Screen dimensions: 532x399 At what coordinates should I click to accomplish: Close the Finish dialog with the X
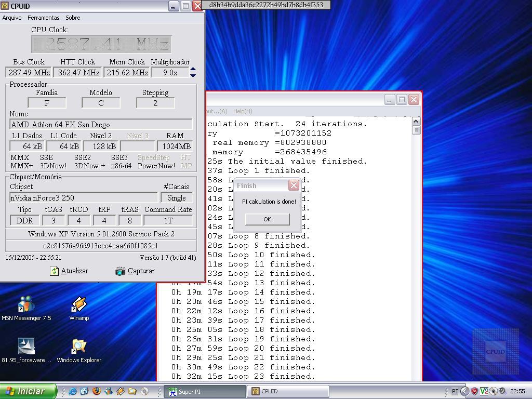[294, 185]
